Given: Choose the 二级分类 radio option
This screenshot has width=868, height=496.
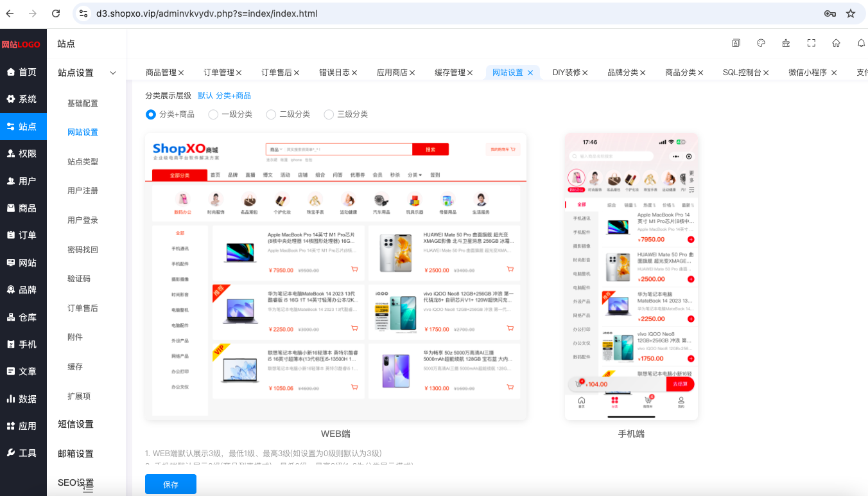Looking at the screenshot, I should coord(272,114).
